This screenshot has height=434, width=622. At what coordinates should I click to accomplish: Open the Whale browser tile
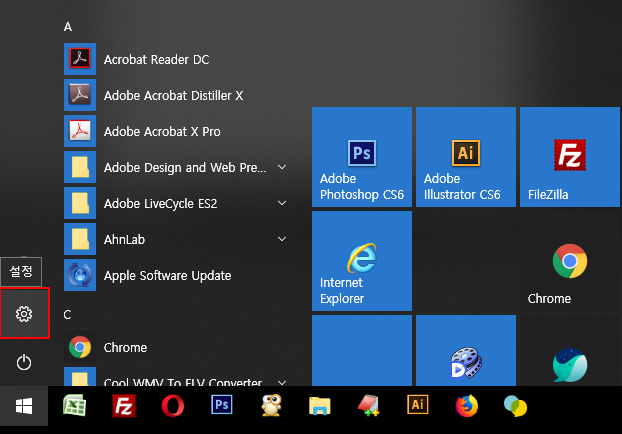click(x=570, y=350)
